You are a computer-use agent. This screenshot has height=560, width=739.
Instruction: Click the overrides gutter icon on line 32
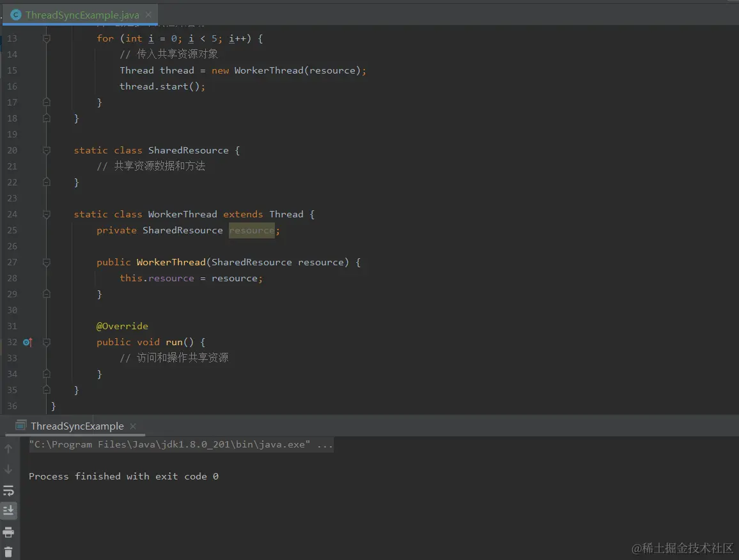point(27,342)
